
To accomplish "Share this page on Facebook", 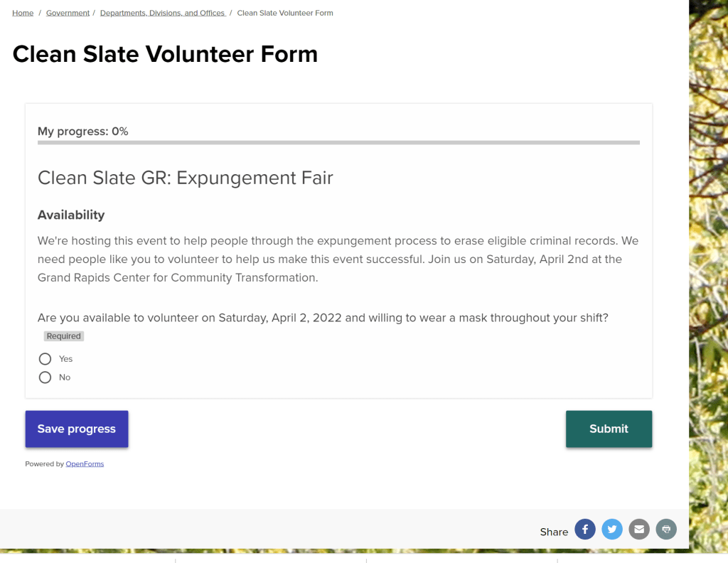I will point(585,530).
